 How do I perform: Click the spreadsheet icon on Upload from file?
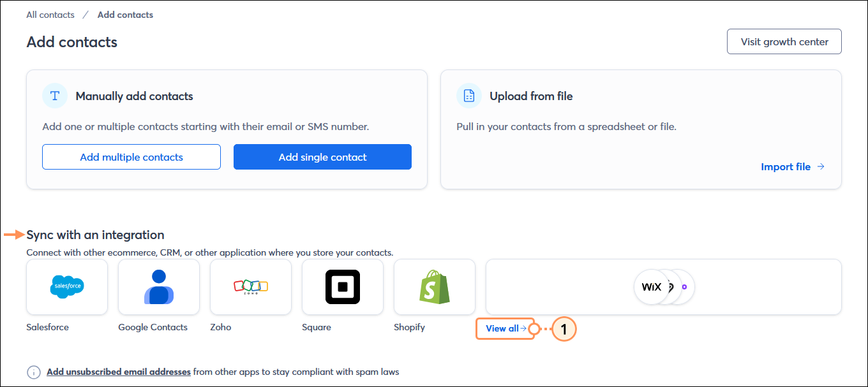(469, 95)
